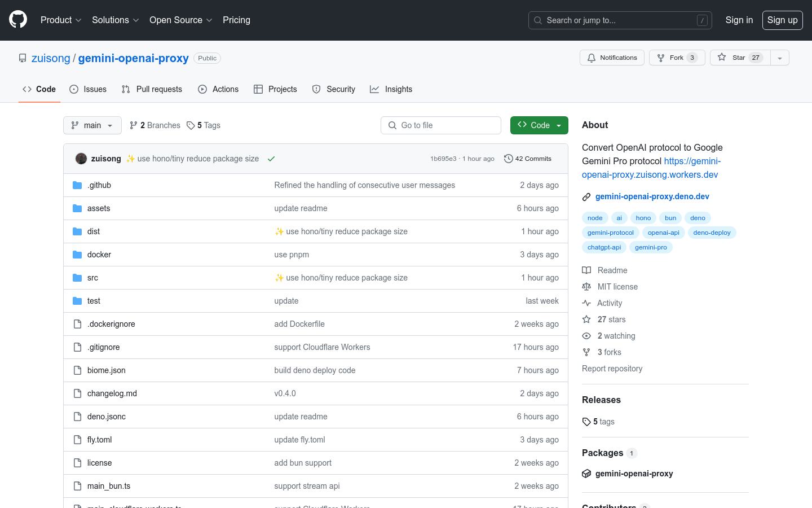Open the Product menu
Viewport: 812px width, 508px height.
point(61,20)
